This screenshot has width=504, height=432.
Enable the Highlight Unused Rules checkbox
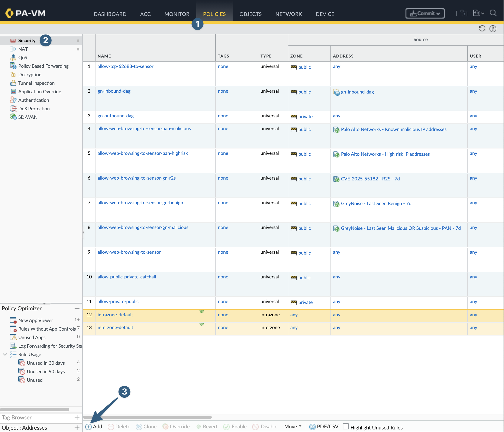(x=346, y=426)
